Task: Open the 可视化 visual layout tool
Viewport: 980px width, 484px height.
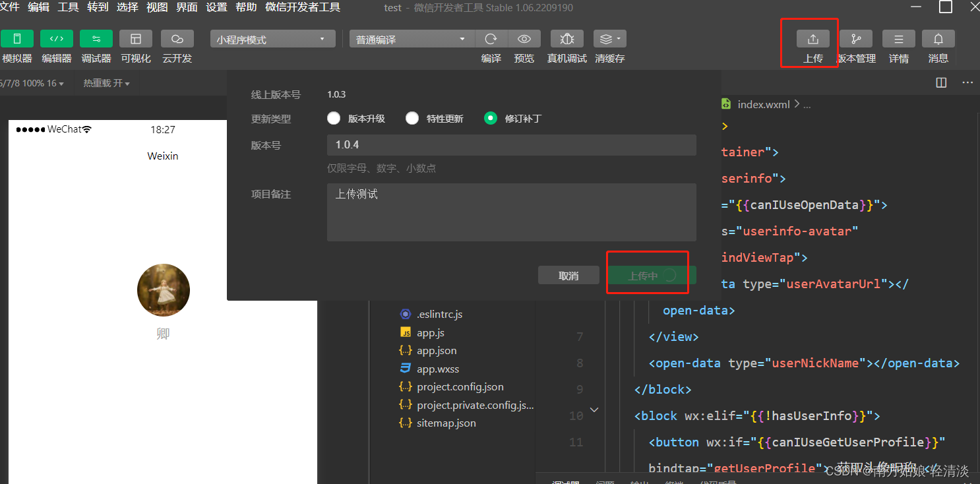Action: click(136, 39)
